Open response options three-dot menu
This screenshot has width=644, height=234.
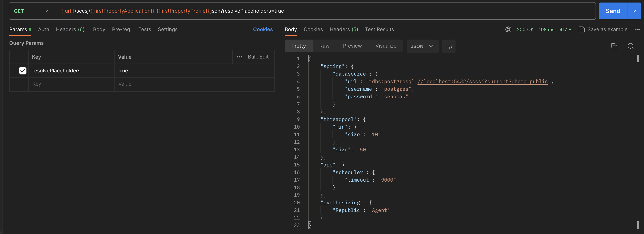636,29
